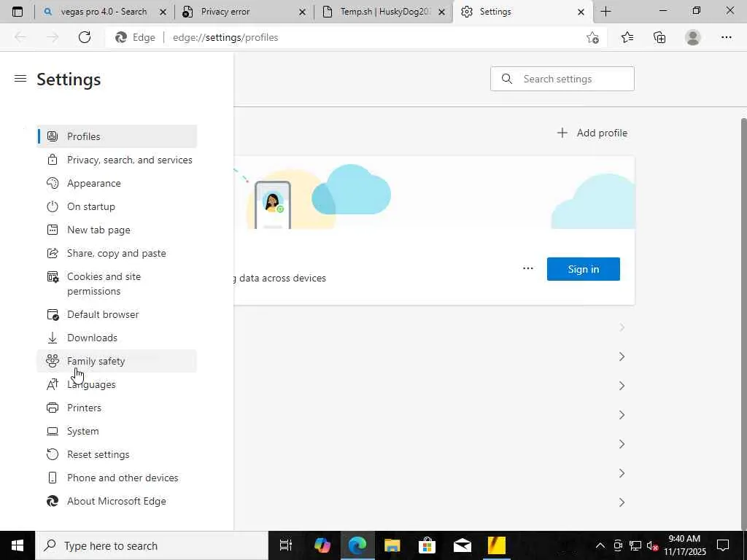The image size is (747, 560).
Task: Click the System laptop icon
Action: pyautogui.click(x=53, y=432)
